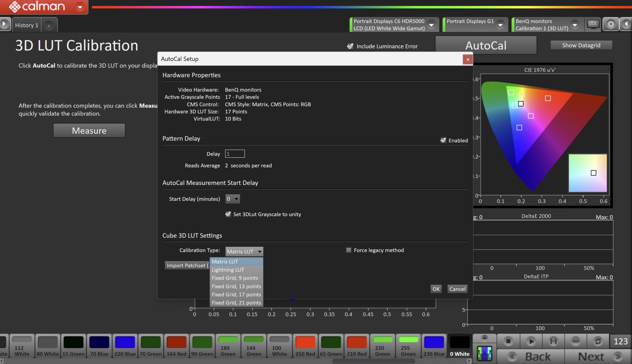Click the continuous read infinity icon
This screenshot has height=364, width=632.
coord(576,341)
